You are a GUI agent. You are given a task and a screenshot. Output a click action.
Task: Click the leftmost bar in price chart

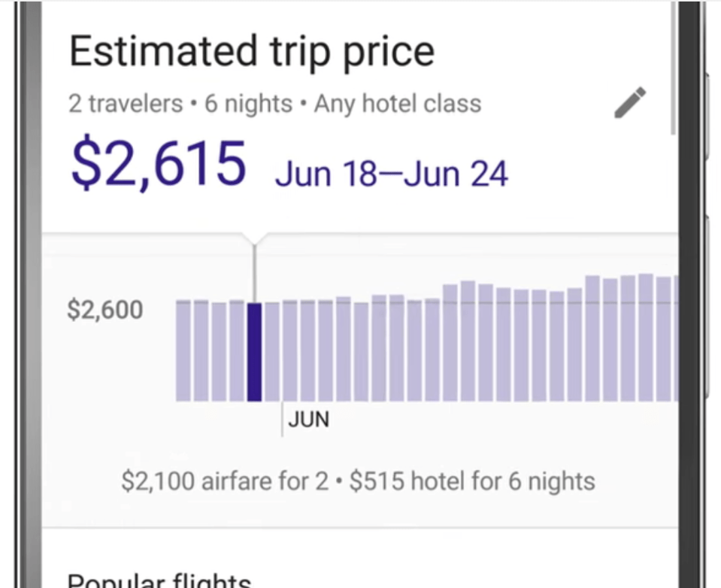[183, 350]
